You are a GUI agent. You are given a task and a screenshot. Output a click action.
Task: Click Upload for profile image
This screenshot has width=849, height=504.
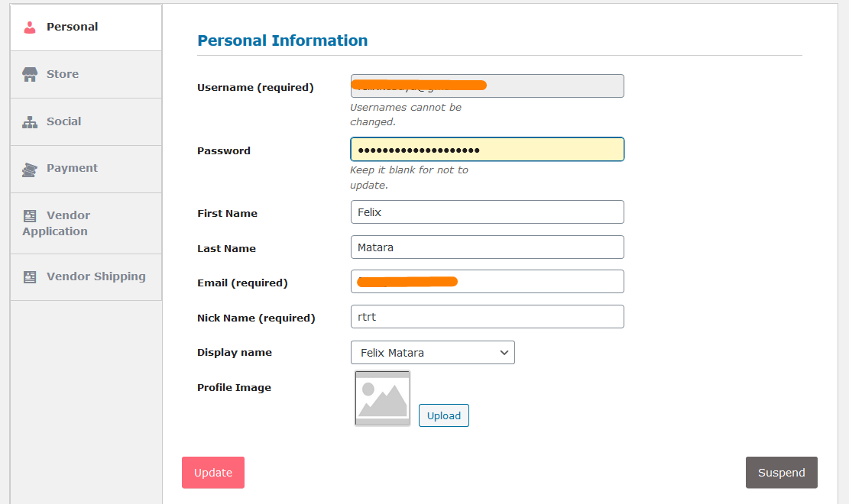[x=443, y=415]
